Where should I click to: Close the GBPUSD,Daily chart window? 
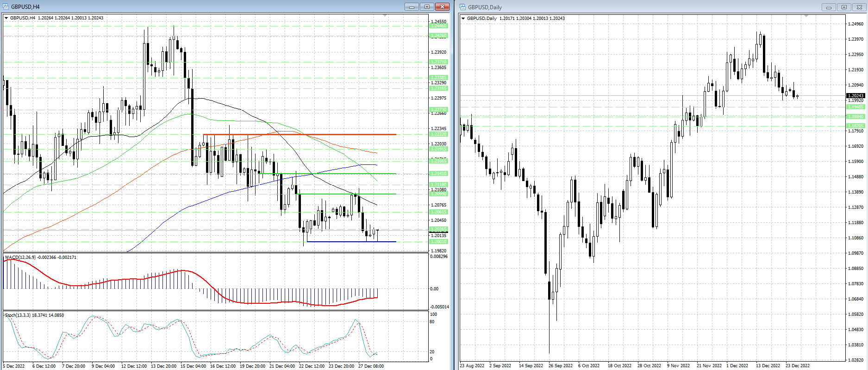tap(860, 7)
